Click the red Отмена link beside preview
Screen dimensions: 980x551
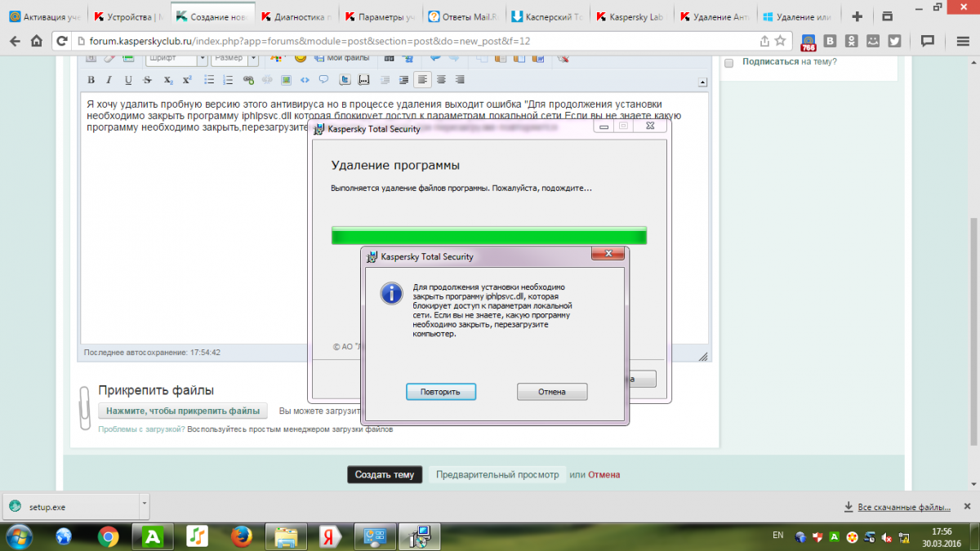click(604, 474)
